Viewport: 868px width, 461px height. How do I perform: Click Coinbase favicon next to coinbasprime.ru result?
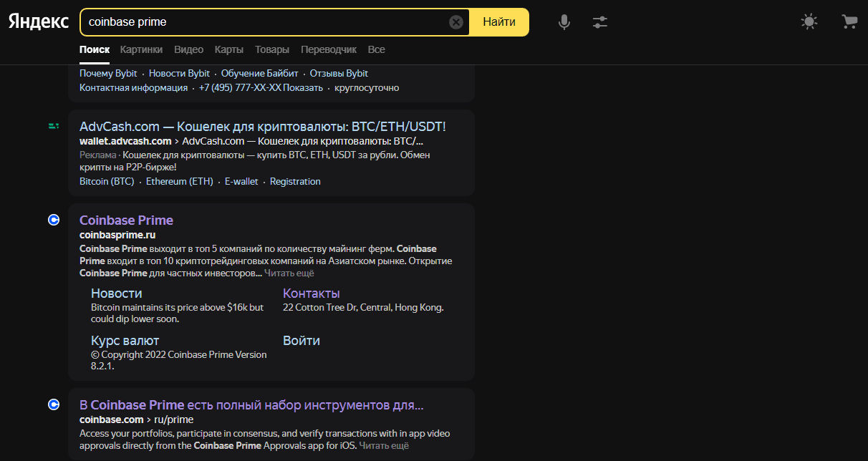click(x=53, y=220)
